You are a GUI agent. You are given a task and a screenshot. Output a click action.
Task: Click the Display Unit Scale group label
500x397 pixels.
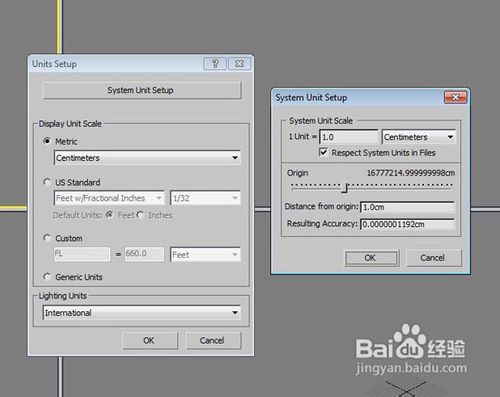point(70,124)
